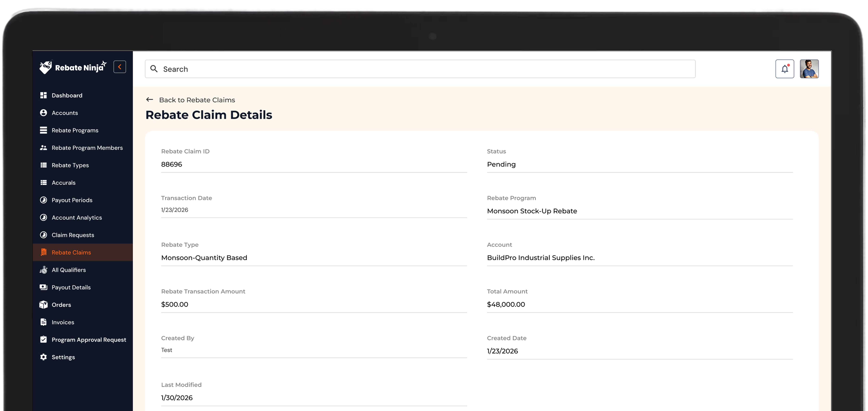Open Program Approval Request

tap(83, 340)
